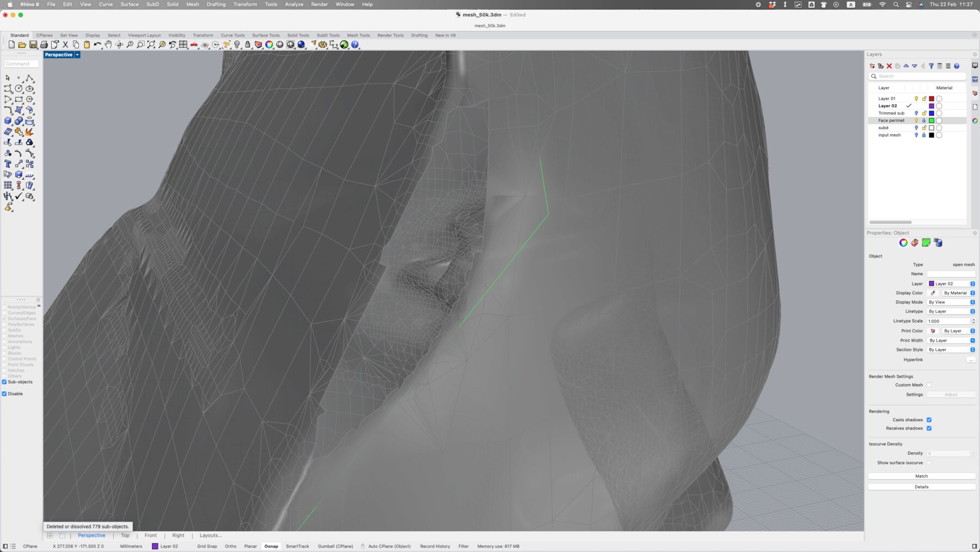Select the Polyline tool in left sidebar
The width and height of the screenshot is (980, 552).
pos(29,78)
